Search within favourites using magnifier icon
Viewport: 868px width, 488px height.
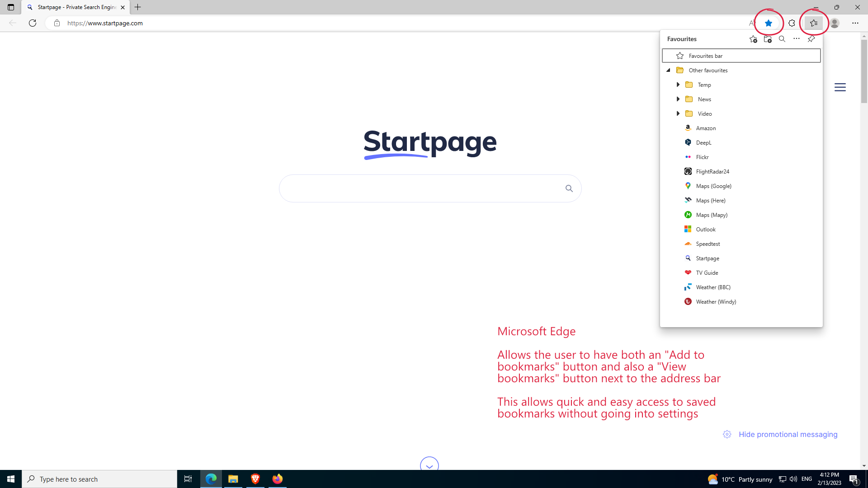782,39
